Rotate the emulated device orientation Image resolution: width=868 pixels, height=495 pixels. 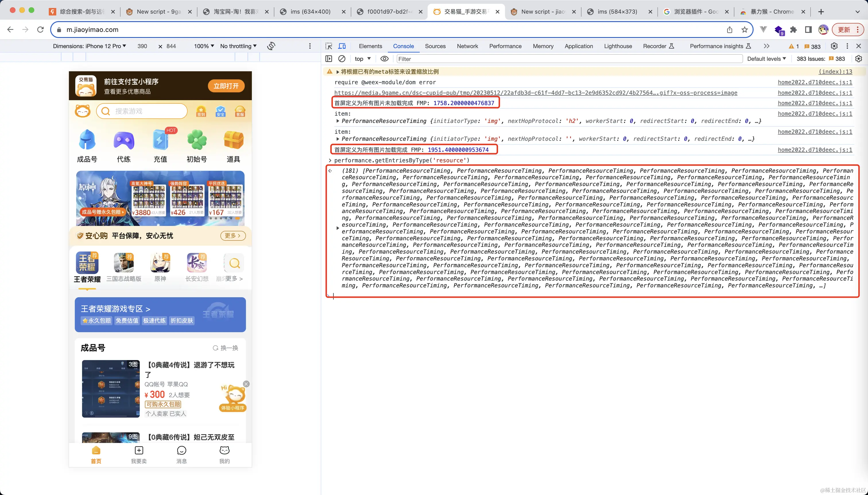(x=271, y=46)
